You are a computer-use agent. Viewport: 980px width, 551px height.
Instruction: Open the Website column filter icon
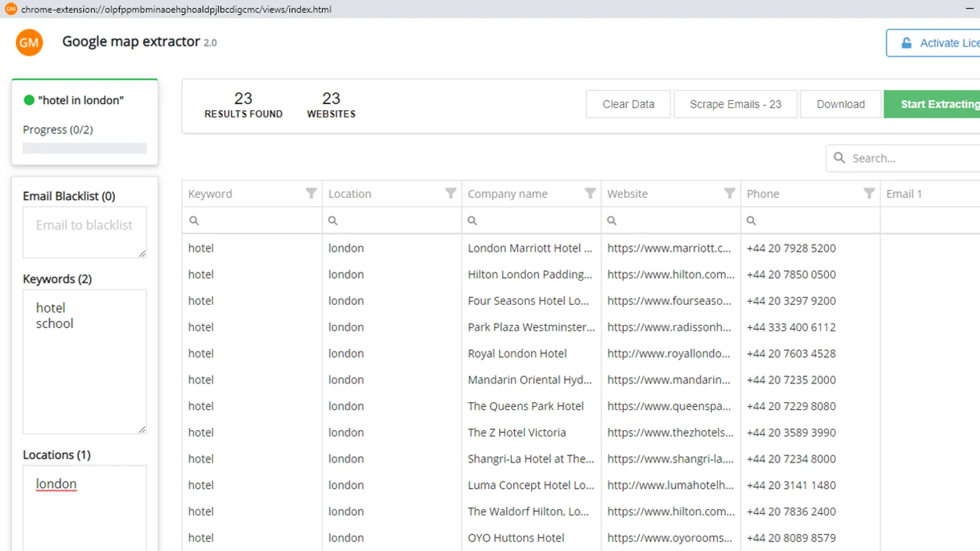(x=729, y=193)
